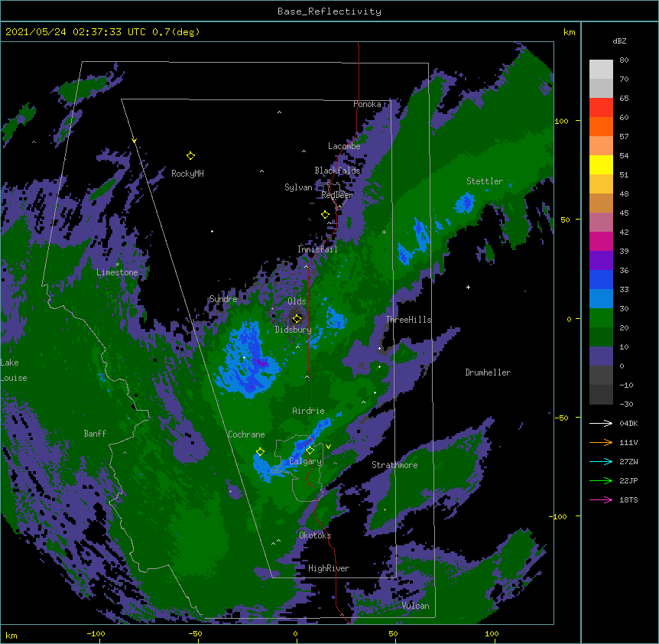This screenshot has height=644, width=659.
Task: Click the 04DK legend label
Action: pos(628,423)
